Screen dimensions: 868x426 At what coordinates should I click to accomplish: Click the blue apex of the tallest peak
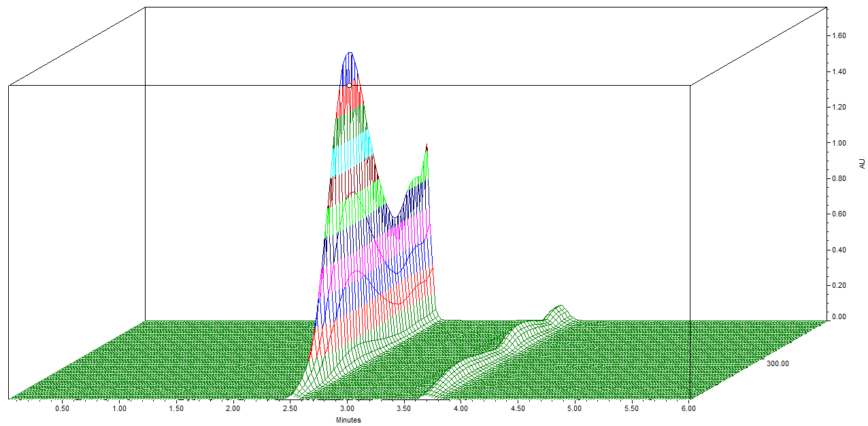[350, 54]
